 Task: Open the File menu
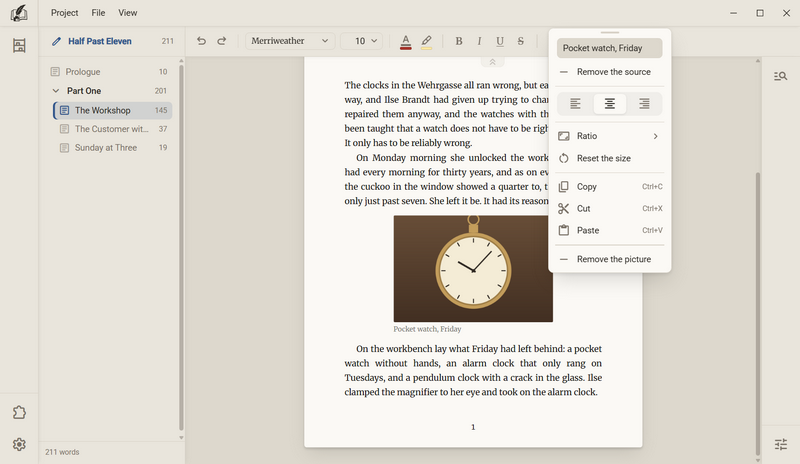click(x=98, y=13)
